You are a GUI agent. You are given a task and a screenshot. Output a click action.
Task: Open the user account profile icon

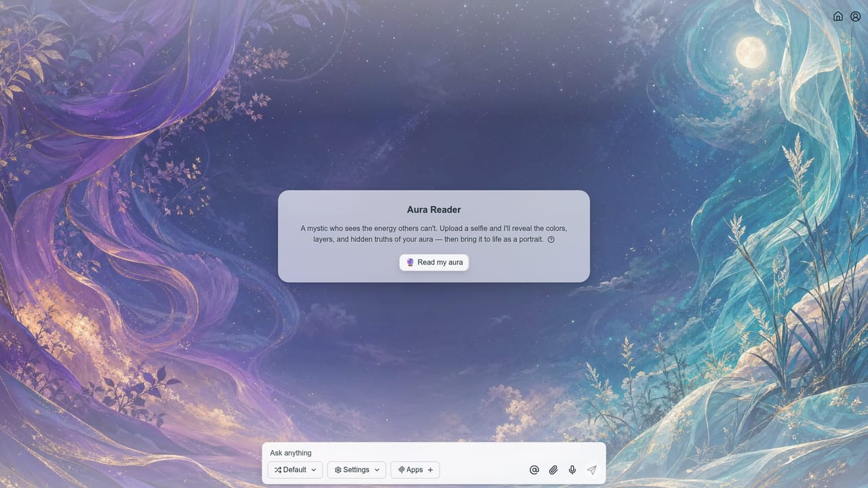click(x=856, y=16)
